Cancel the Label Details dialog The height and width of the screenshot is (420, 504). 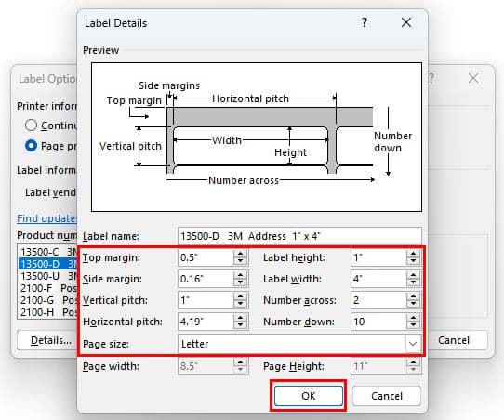[x=387, y=396]
